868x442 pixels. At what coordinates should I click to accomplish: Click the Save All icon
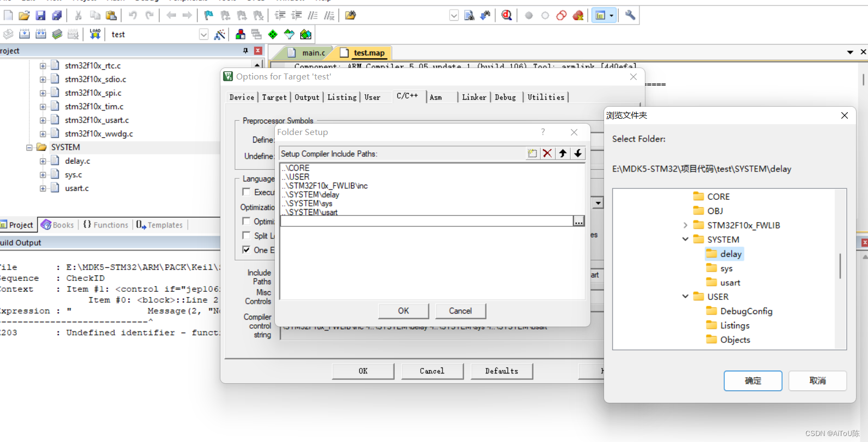(x=57, y=16)
